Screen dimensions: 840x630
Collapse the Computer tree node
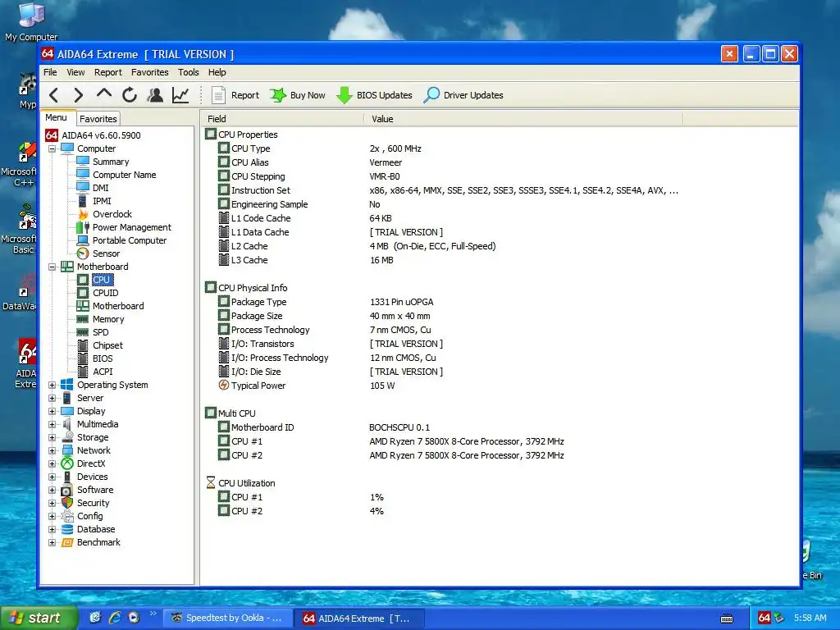click(52, 149)
